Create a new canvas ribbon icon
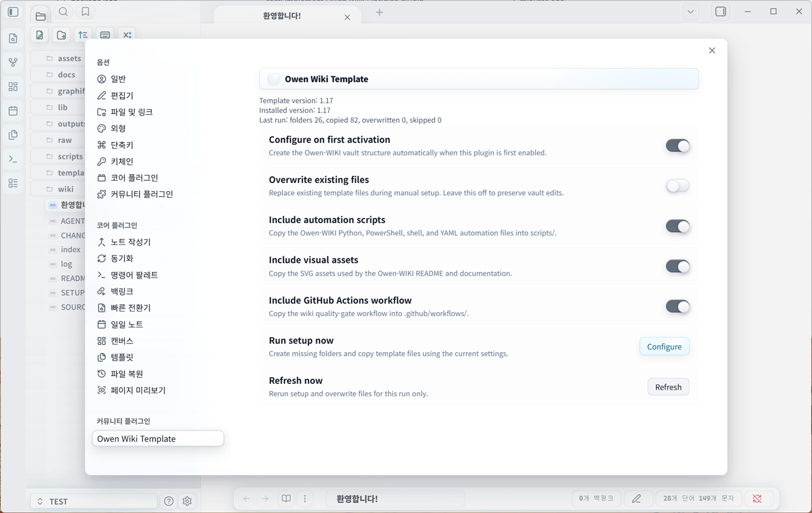The image size is (812, 513). tap(13, 86)
